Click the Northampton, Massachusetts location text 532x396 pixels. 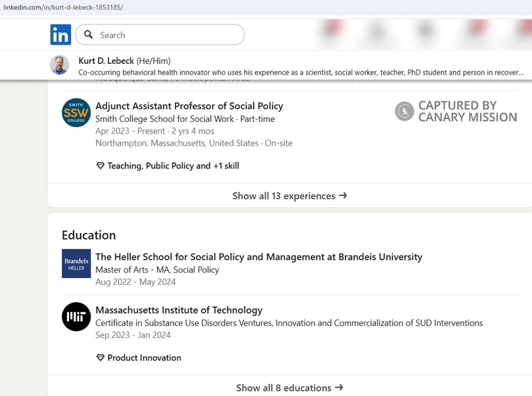point(194,143)
